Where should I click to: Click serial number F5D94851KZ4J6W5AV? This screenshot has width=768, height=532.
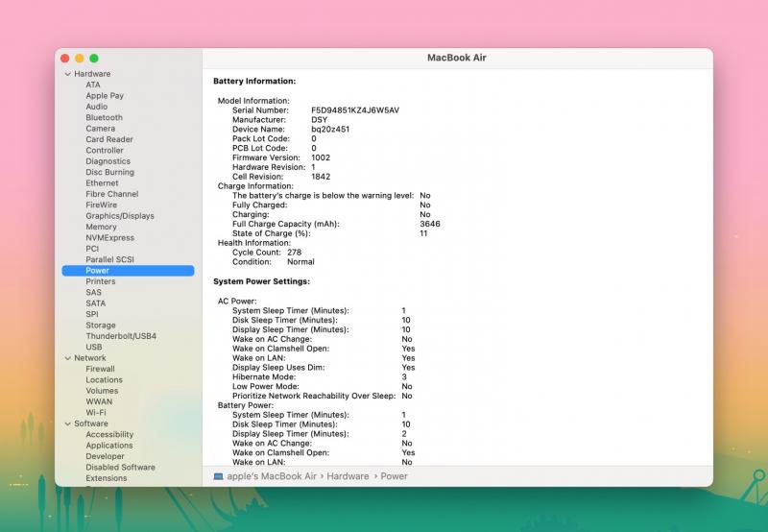point(355,110)
